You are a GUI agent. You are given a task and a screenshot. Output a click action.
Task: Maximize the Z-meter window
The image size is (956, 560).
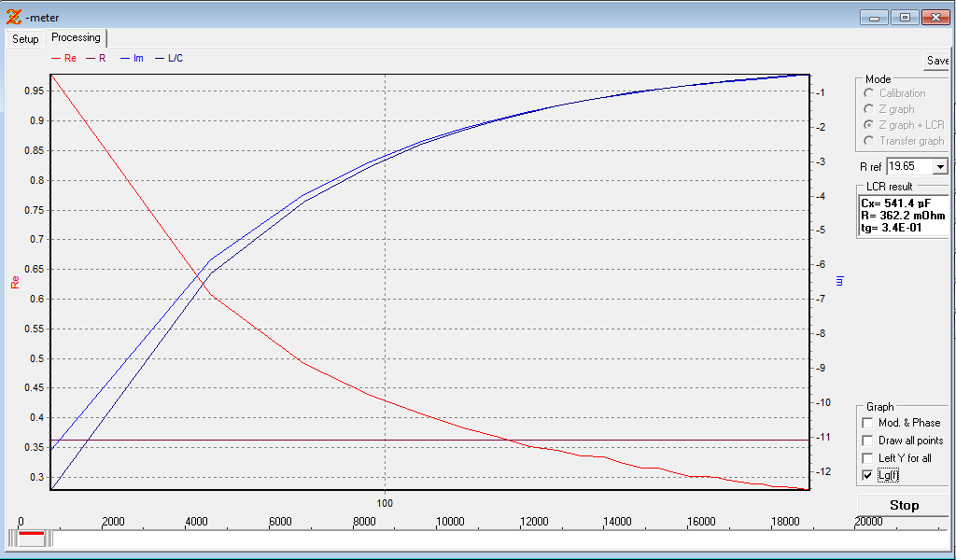click(905, 18)
